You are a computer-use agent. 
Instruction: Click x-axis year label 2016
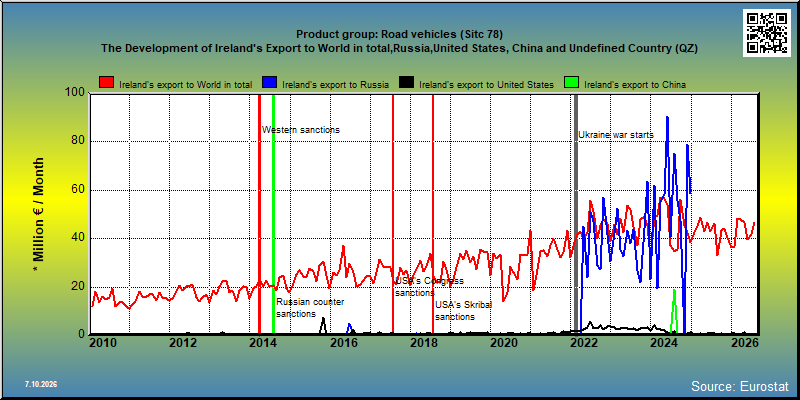pos(343,342)
